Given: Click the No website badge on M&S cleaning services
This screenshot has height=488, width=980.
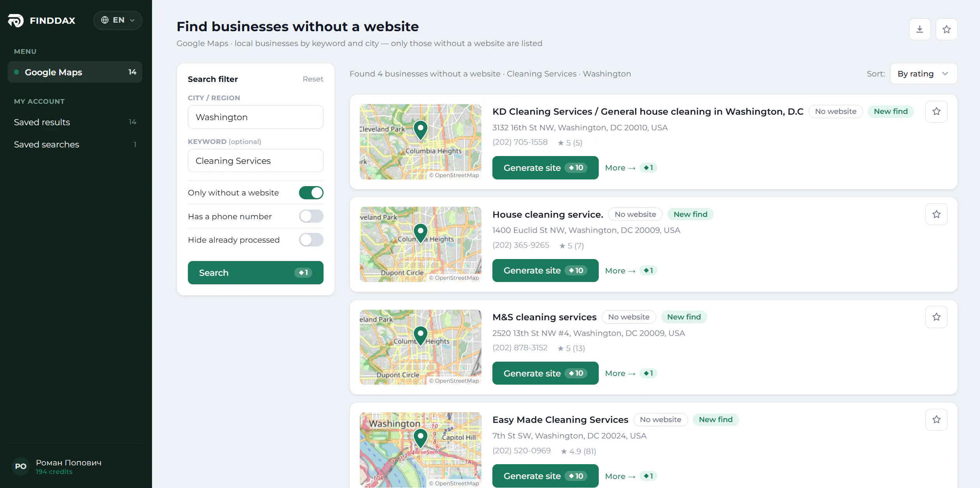Looking at the screenshot, I should click(x=628, y=317).
